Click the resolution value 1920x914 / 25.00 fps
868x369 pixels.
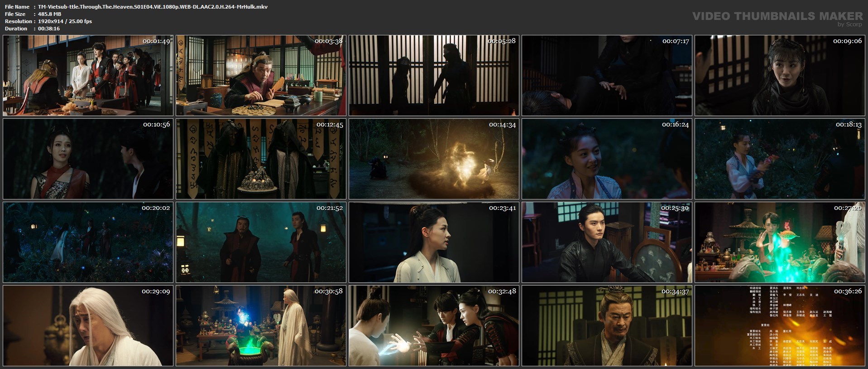coord(65,21)
